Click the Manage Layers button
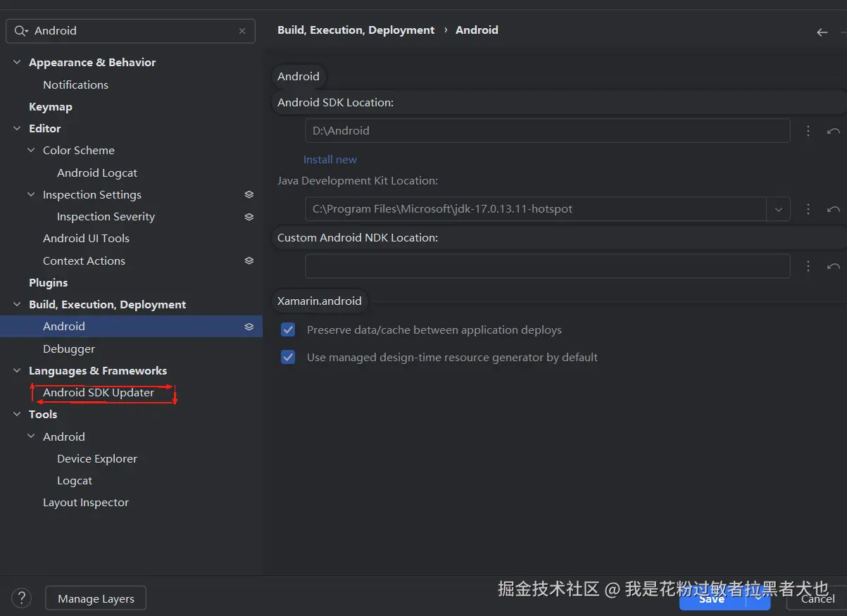 [x=96, y=599]
